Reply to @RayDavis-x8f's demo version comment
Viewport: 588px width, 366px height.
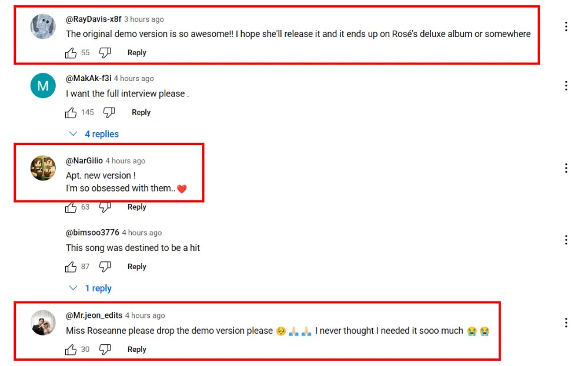pyautogui.click(x=136, y=53)
